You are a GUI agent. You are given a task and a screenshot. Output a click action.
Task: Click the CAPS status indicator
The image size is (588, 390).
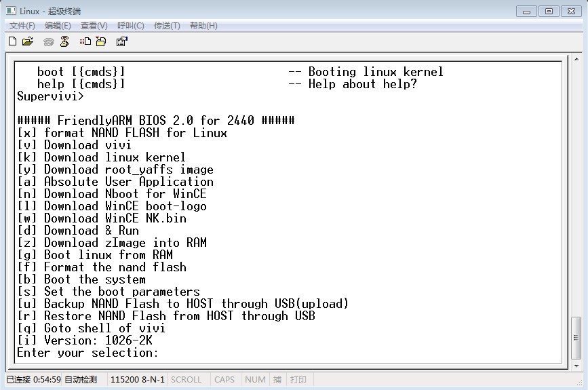[x=224, y=380]
